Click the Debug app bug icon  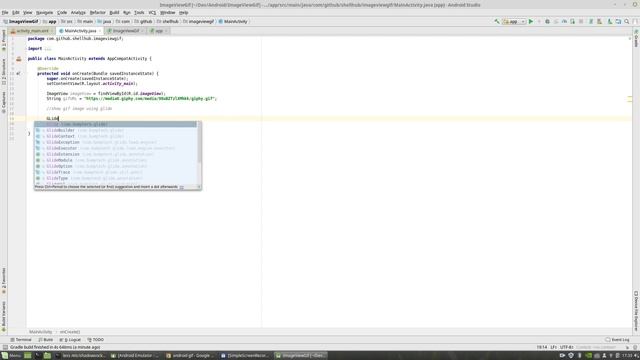[x=547, y=21]
